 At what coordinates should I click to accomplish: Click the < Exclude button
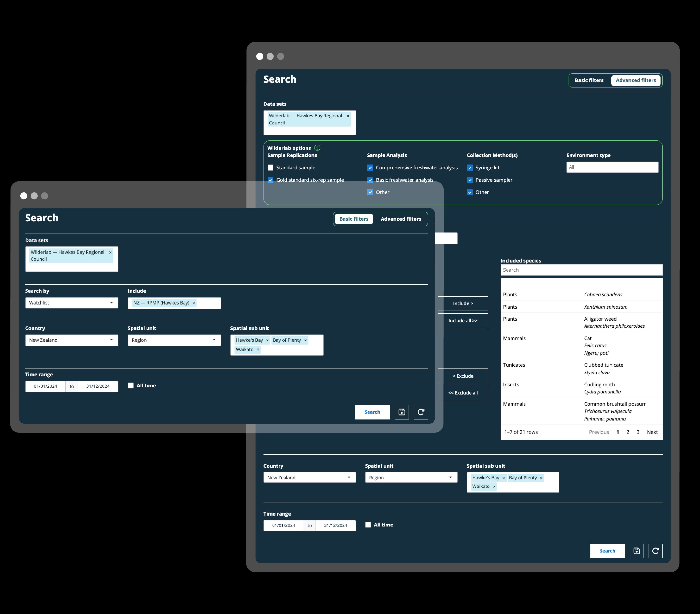coord(463,376)
